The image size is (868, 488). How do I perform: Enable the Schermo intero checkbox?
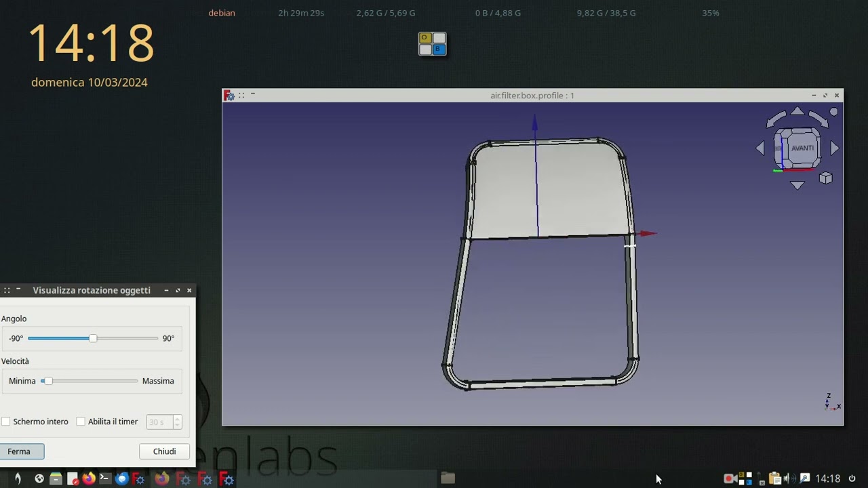[x=6, y=422]
